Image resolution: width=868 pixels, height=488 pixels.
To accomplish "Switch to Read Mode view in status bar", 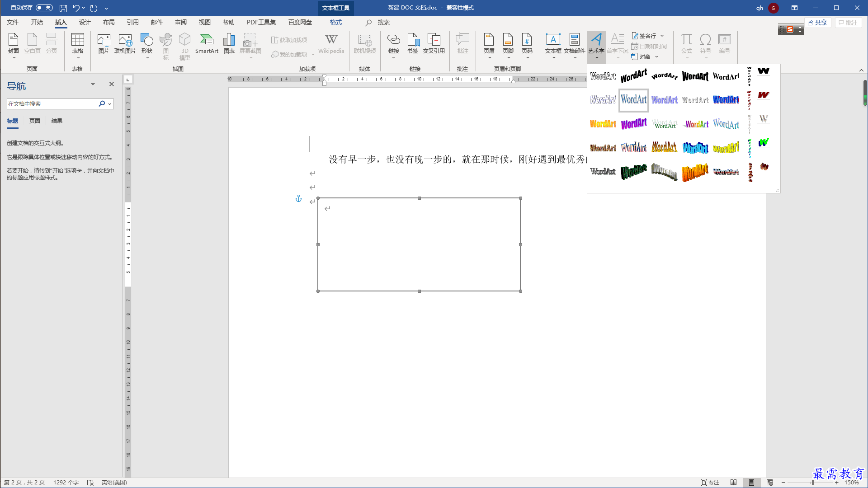I will coord(734,483).
